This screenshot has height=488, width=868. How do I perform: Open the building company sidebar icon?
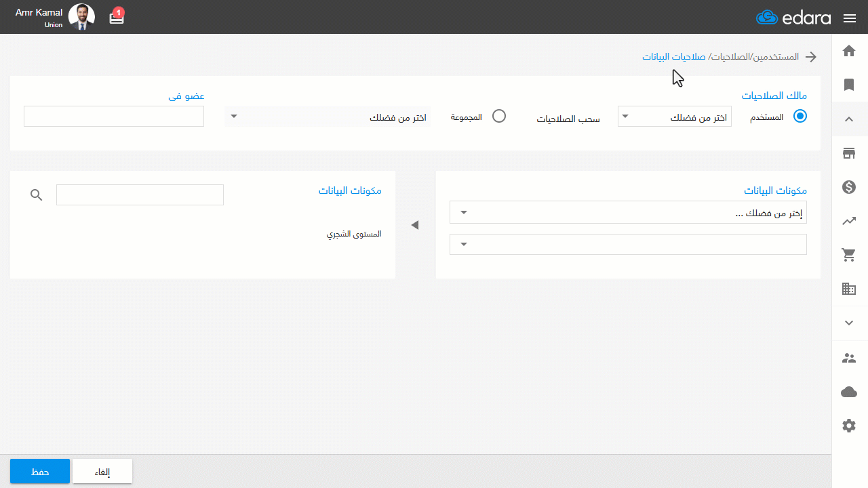(849, 289)
